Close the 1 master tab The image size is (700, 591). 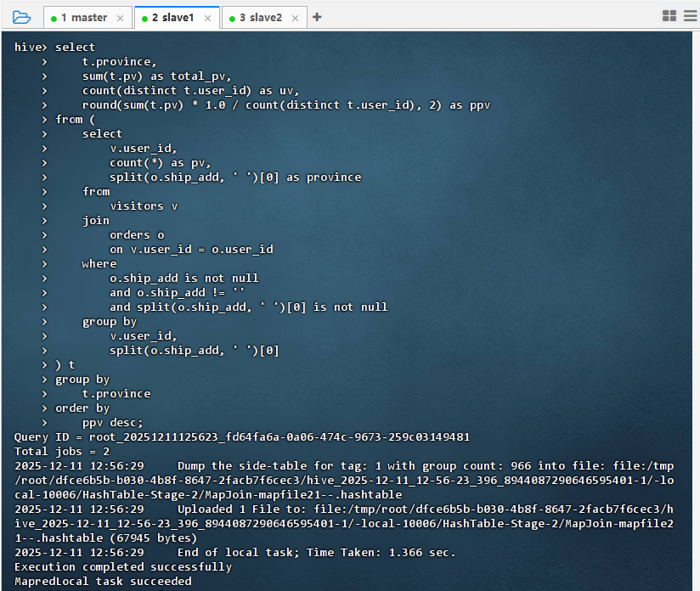click(x=120, y=19)
